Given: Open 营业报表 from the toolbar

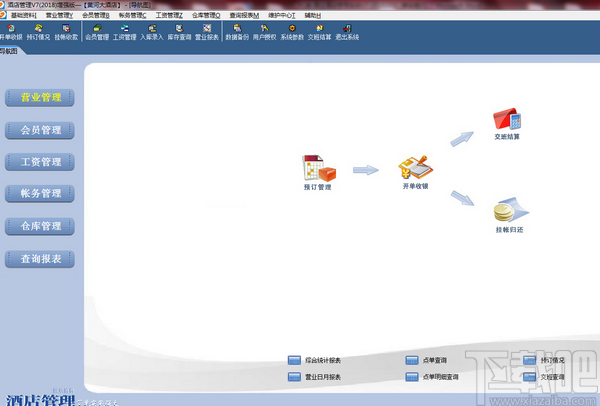Looking at the screenshot, I should click(x=207, y=33).
